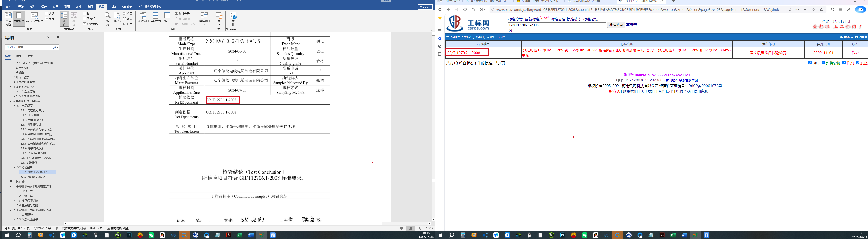Choose One Page (单页) zoom

pos(128,14)
